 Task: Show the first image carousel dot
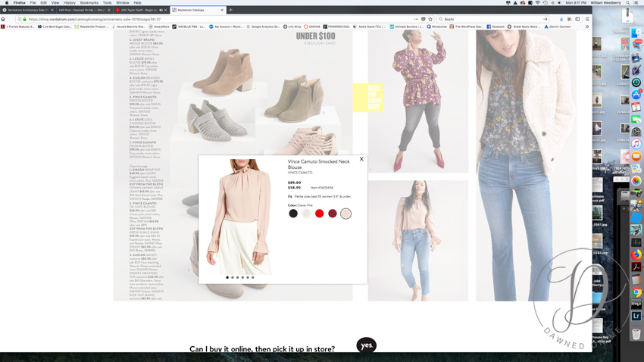pos(227,277)
